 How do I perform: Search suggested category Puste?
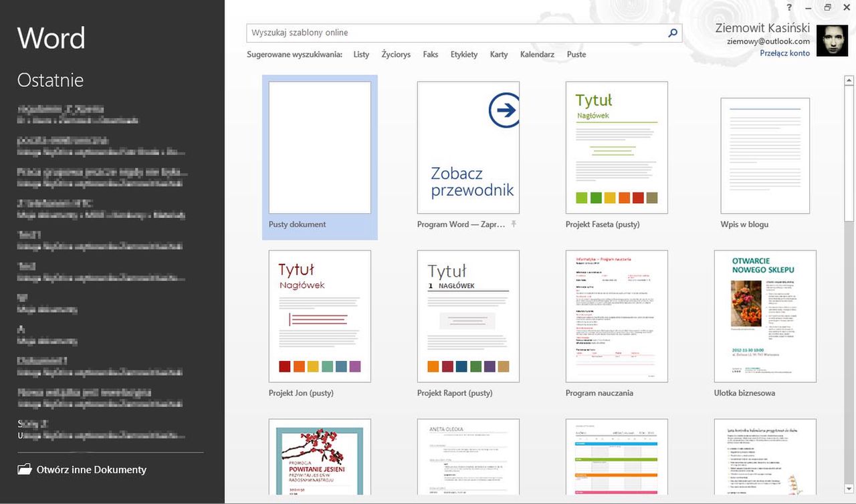[x=576, y=54]
